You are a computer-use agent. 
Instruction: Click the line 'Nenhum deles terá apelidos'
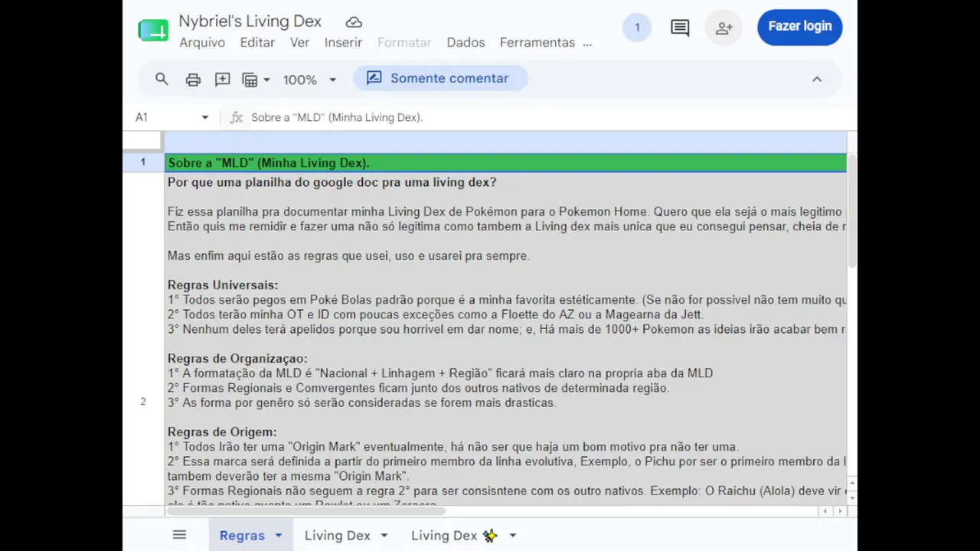coord(507,329)
